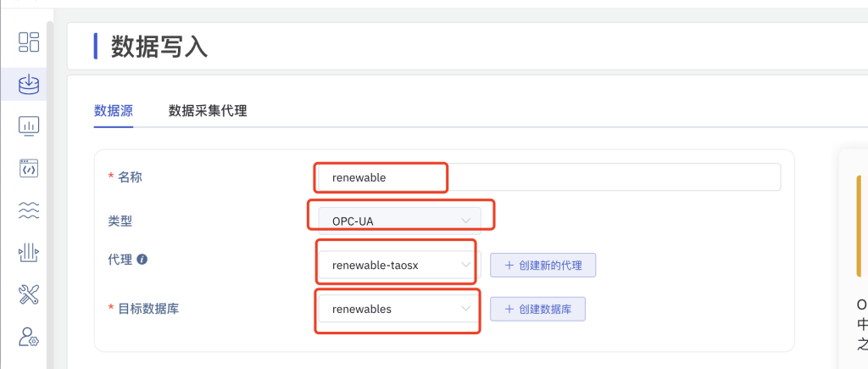Open the tools wrench sidebar icon
The width and height of the screenshot is (868, 369).
tap(29, 294)
